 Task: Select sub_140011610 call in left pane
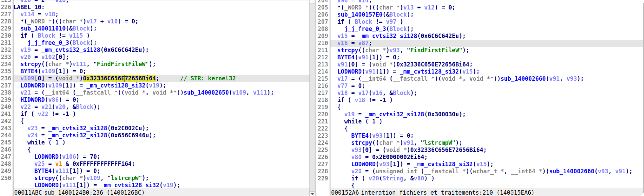tap(43, 28)
